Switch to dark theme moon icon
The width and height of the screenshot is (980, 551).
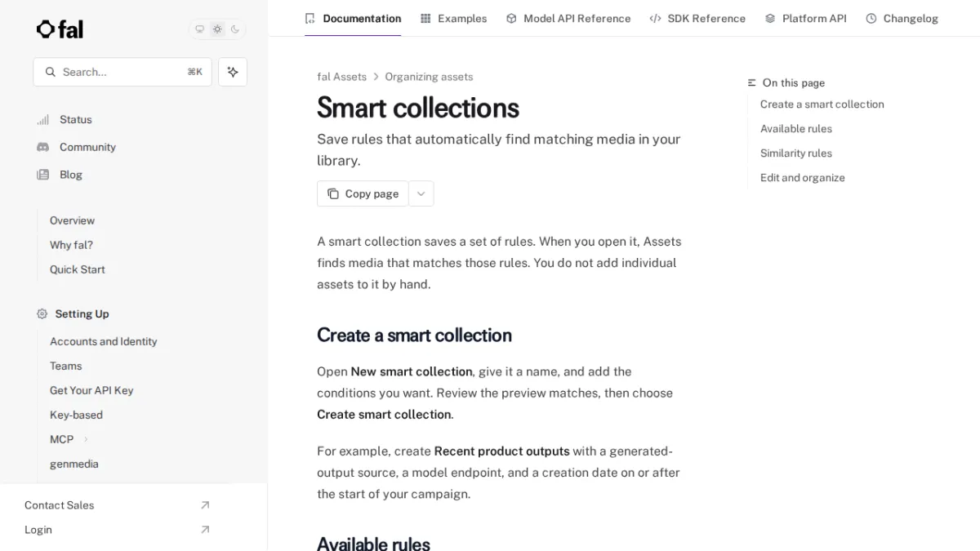235,29
